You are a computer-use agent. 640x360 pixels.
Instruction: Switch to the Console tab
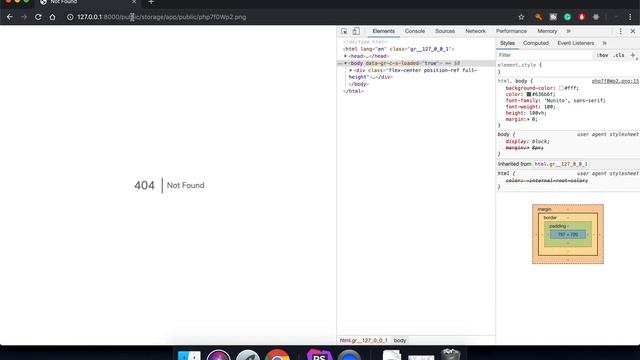pyautogui.click(x=415, y=31)
